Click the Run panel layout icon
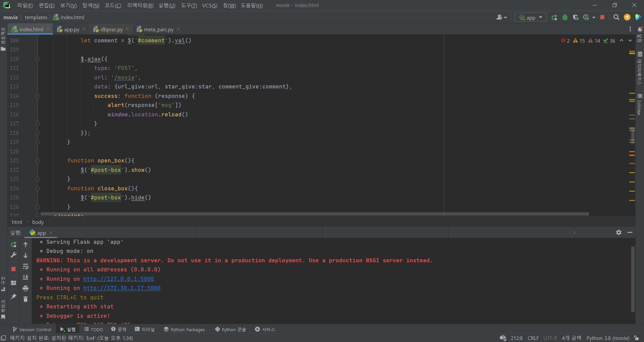This screenshot has height=342, width=644. pyautogui.click(x=13, y=283)
